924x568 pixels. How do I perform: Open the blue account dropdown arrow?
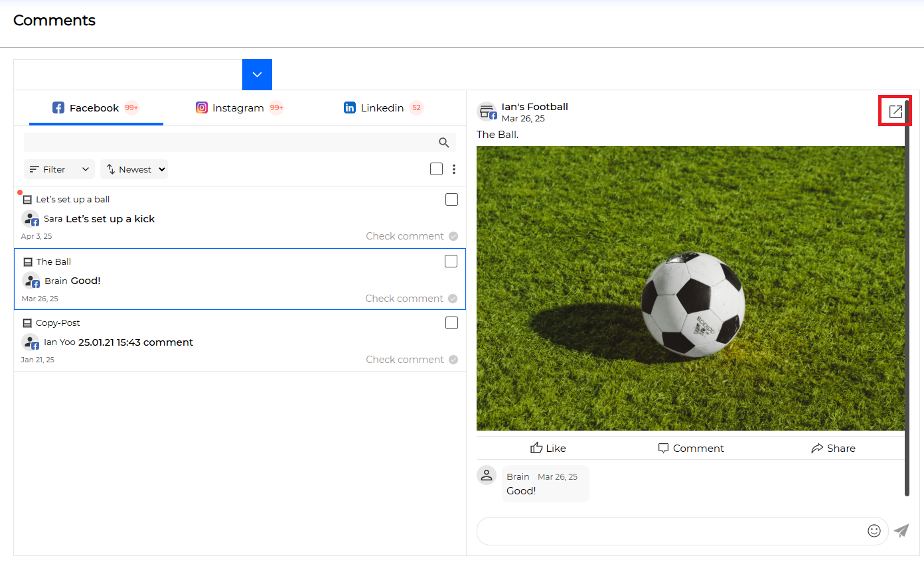(x=257, y=74)
